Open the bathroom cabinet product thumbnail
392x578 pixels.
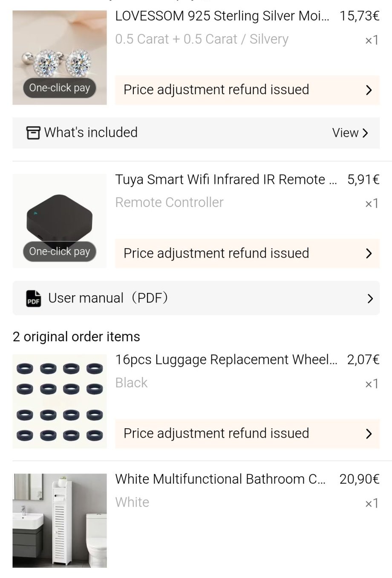point(60,520)
